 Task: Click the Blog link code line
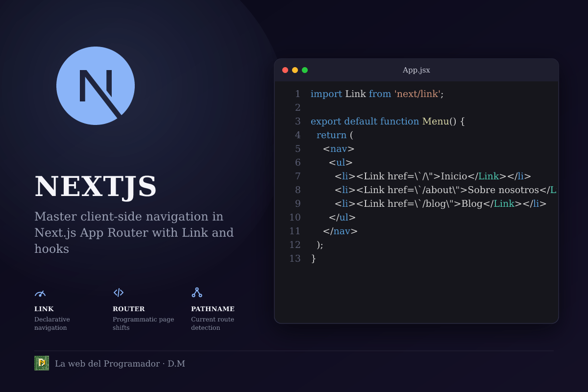[x=441, y=203]
